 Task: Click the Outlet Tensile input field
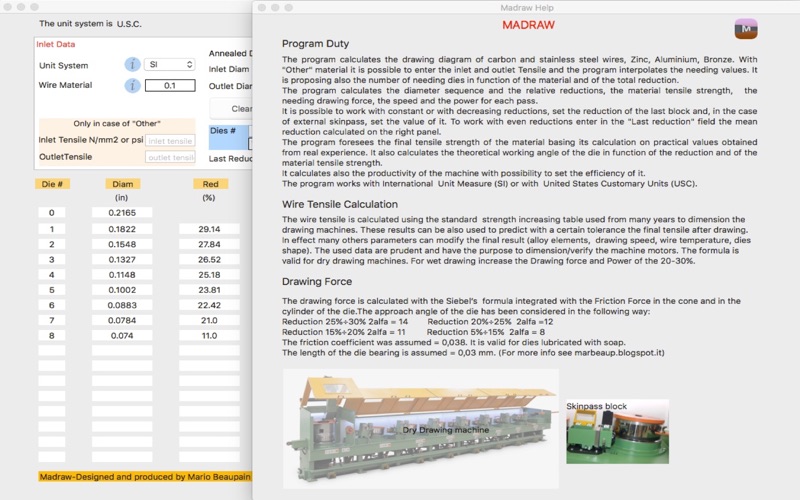(x=170, y=157)
